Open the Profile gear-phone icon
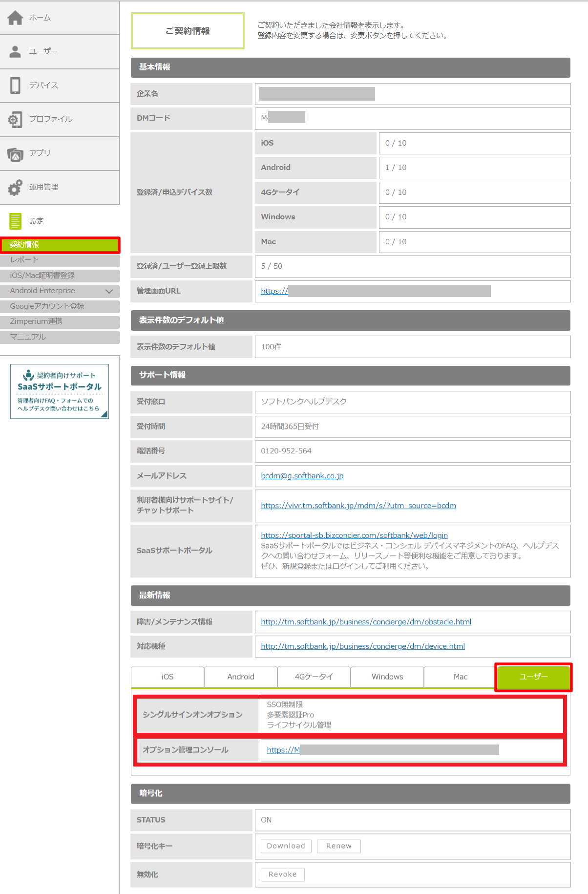Viewport: 588px width, 894px height. point(15,119)
